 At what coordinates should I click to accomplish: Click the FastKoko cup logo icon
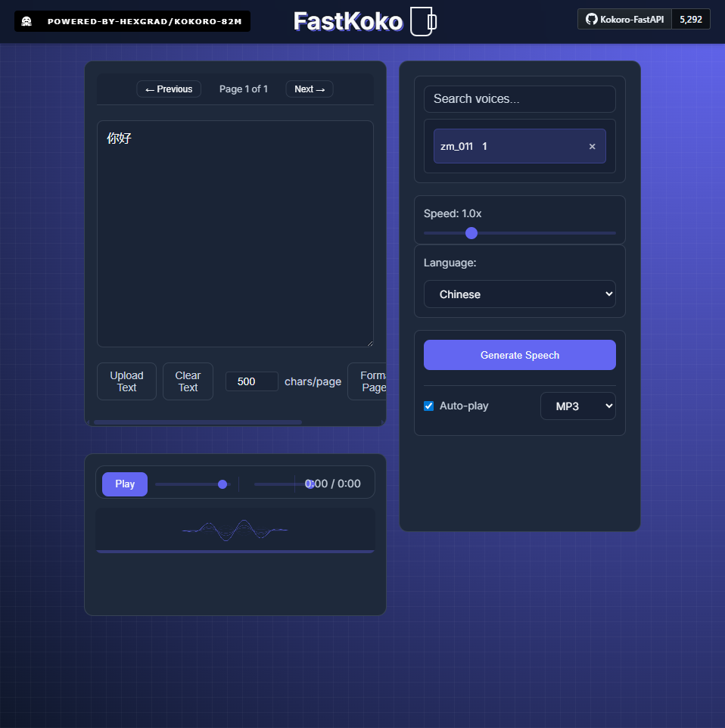pos(423,21)
